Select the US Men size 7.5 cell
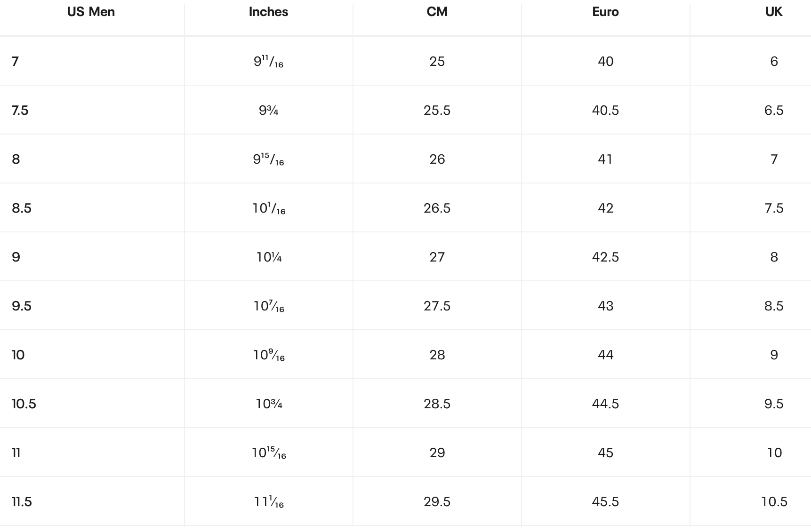 pyautogui.click(x=20, y=110)
